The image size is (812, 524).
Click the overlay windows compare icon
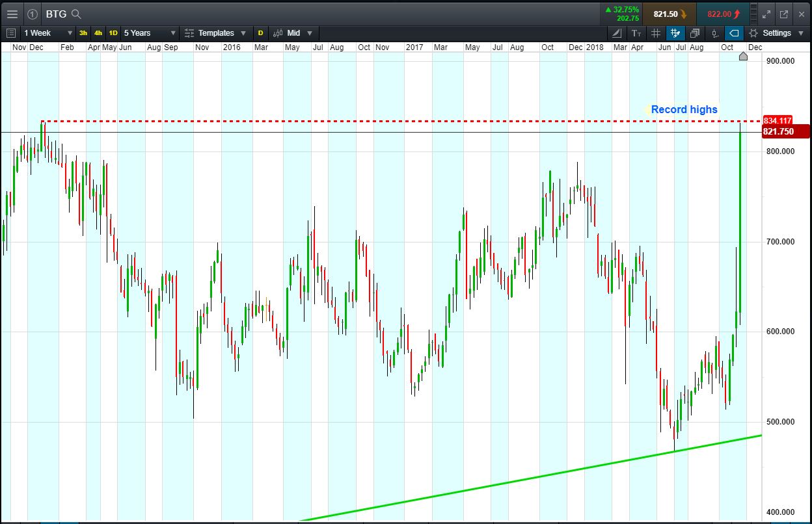point(695,33)
